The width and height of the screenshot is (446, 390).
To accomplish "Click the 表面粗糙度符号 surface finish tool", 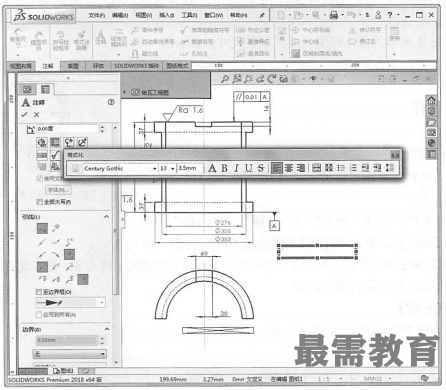I will click(x=205, y=30).
